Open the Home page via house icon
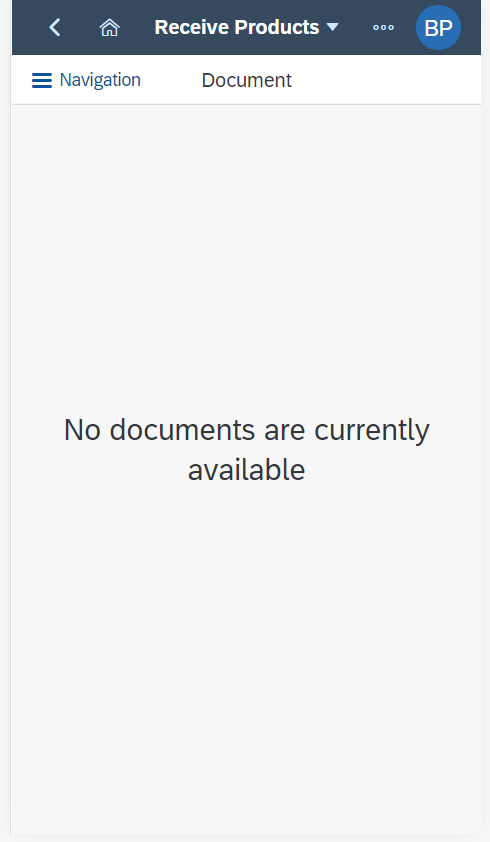This screenshot has width=490, height=842. pos(109,27)
